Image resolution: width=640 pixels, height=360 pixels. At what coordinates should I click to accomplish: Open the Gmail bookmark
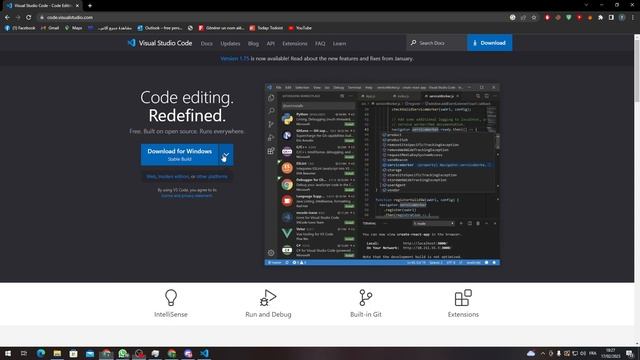coord(50,28)
